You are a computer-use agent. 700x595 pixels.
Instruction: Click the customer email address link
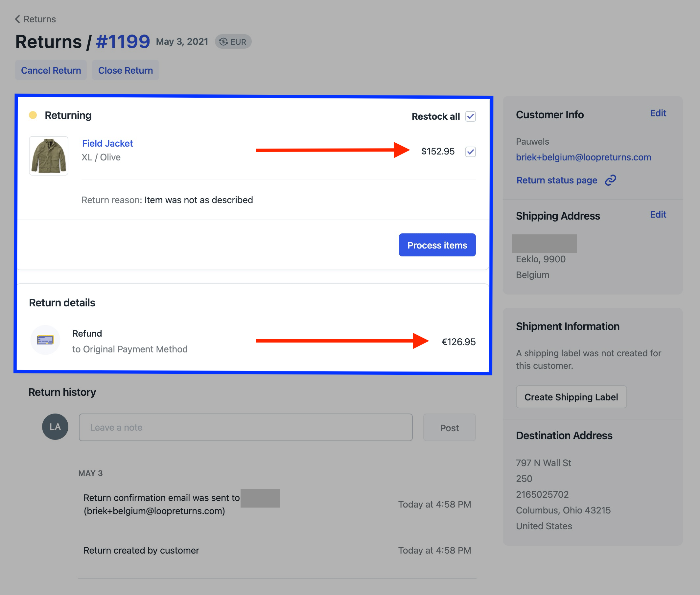tap(583, 157)
